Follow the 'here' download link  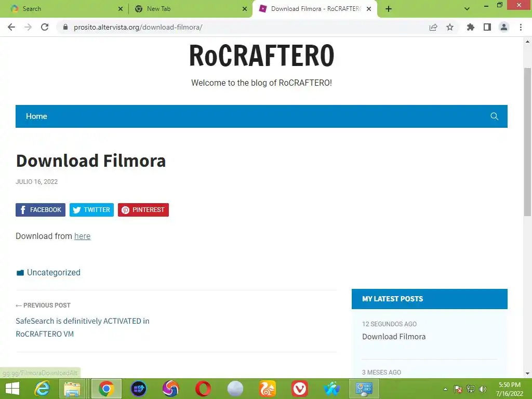[83, 236]
